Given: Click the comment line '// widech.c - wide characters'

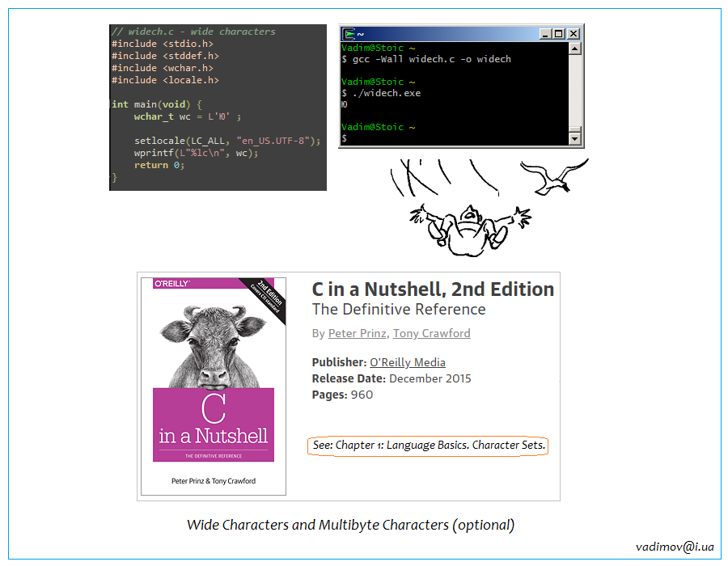Looking at the screenshot, I should coord(193,32).
